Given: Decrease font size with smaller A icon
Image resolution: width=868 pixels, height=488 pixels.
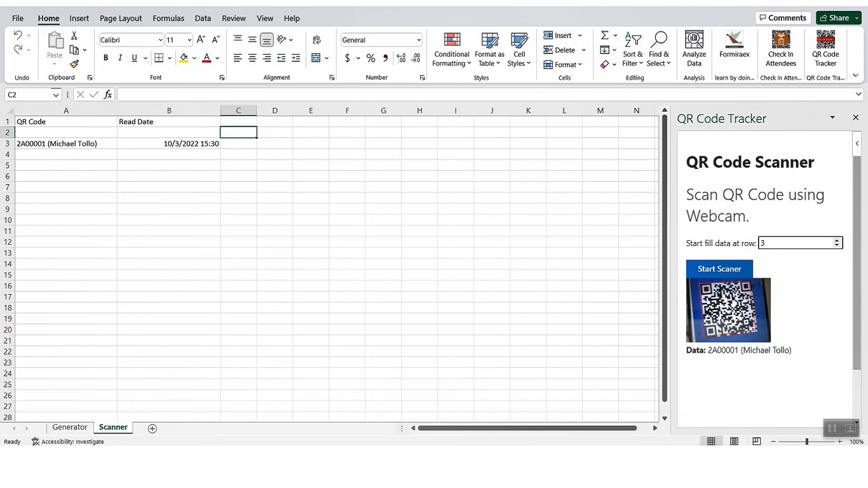Looking at the screenshot, I should (216, 39).
